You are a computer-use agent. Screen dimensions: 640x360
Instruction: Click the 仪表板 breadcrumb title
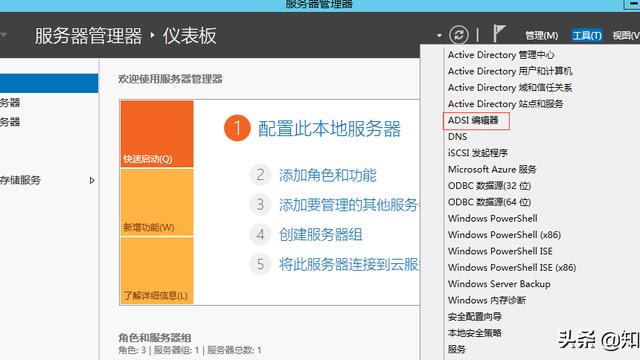[190, 36]
